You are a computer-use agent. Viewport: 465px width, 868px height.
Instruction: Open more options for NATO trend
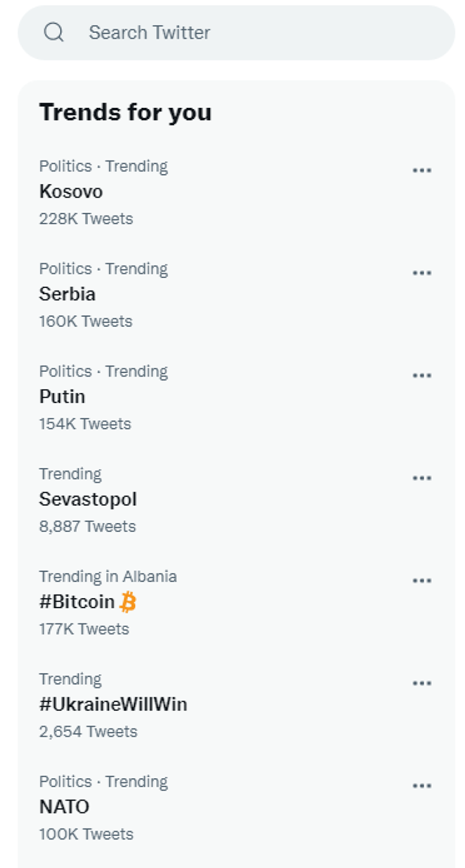point(422,786)
